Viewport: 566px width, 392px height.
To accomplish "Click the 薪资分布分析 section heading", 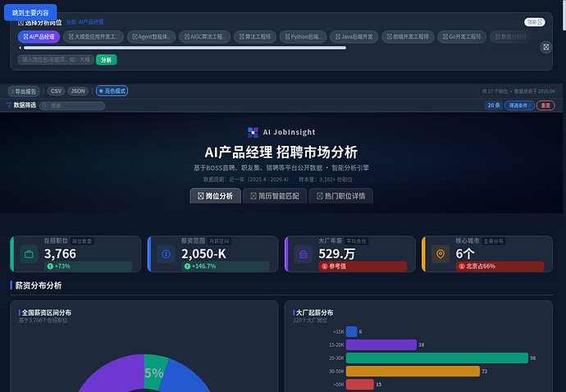I will pyautogui.click(x=39, y=285).
